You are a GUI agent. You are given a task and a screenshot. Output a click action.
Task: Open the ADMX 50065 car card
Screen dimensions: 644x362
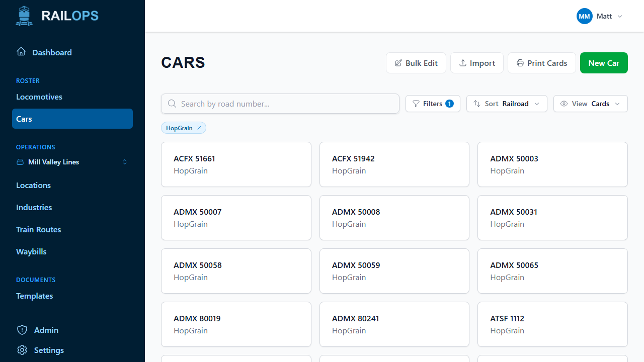tap(552, 271)
